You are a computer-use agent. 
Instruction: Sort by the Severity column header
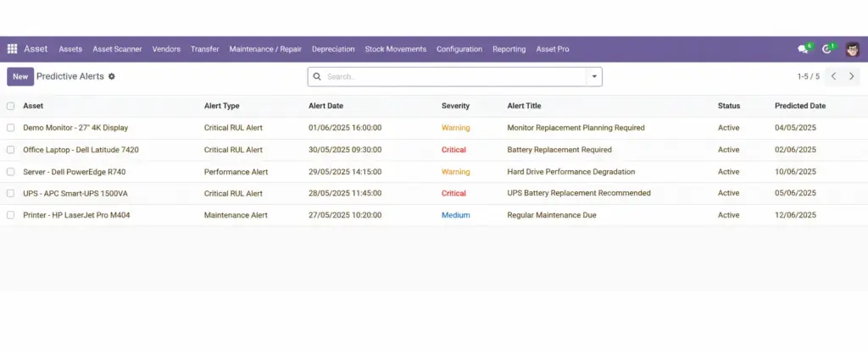click(455, 106)
